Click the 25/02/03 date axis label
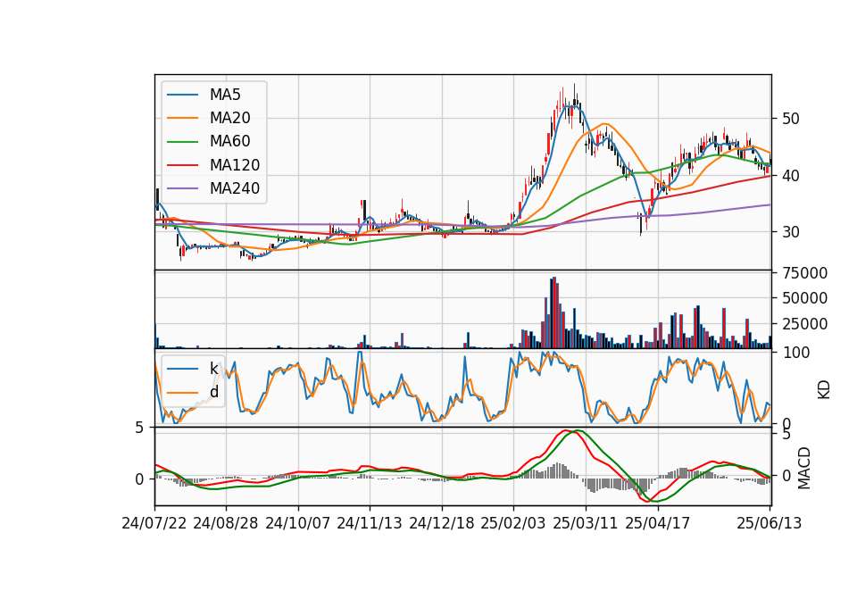This screenshot has height=616, width=857. point(513,523)
